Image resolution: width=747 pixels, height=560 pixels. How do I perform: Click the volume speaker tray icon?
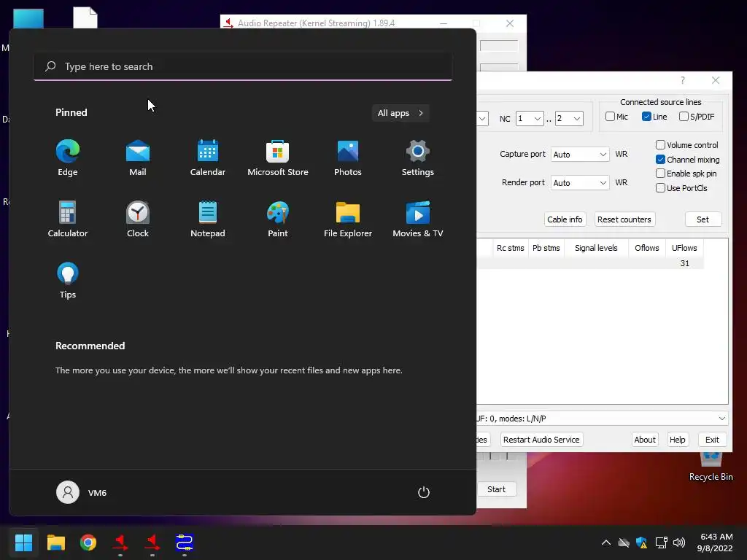click(679, 542)
